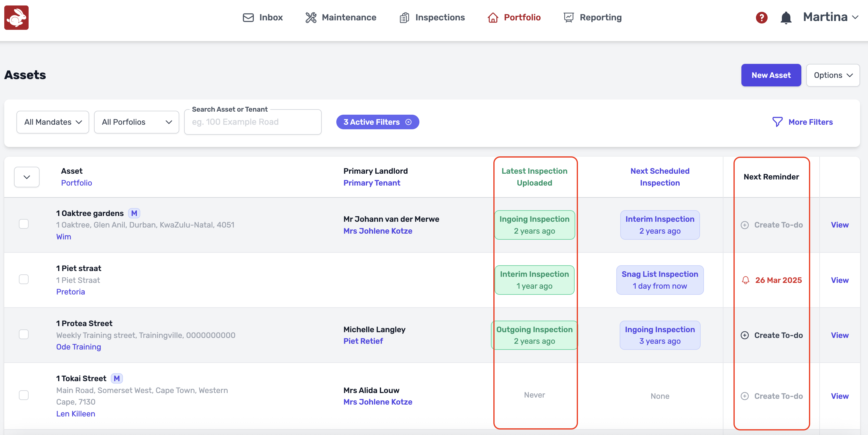868x435 pixels.
Task: Click the plus icon for 1 Oaktree gardens to-do
Action: tap(745, 225)
